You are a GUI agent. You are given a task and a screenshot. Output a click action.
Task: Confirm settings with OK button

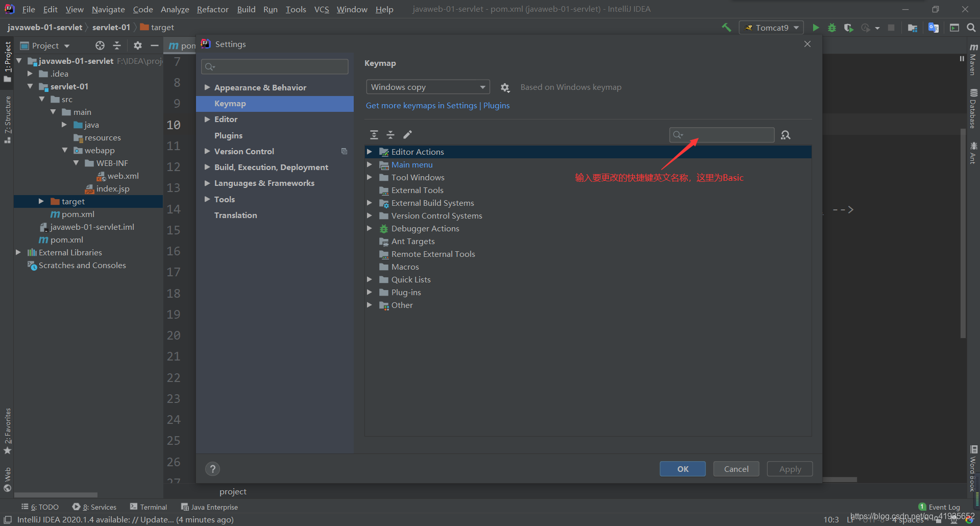[x=682, y=469]
